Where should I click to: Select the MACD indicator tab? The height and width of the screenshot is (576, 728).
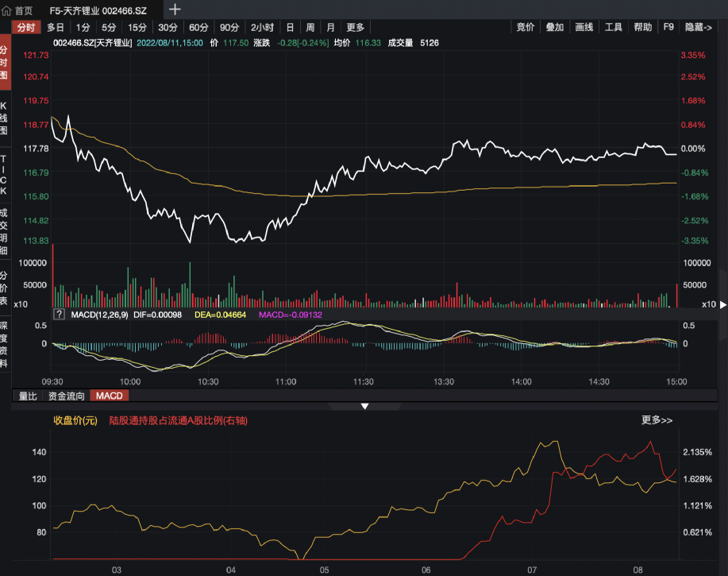(x=107, y=396)
